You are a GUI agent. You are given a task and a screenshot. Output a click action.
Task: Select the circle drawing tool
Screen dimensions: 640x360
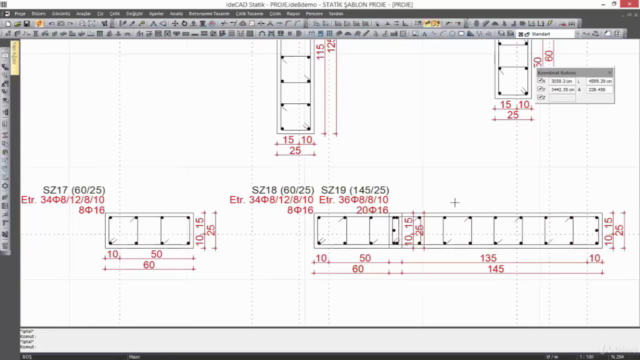(452, 34)
